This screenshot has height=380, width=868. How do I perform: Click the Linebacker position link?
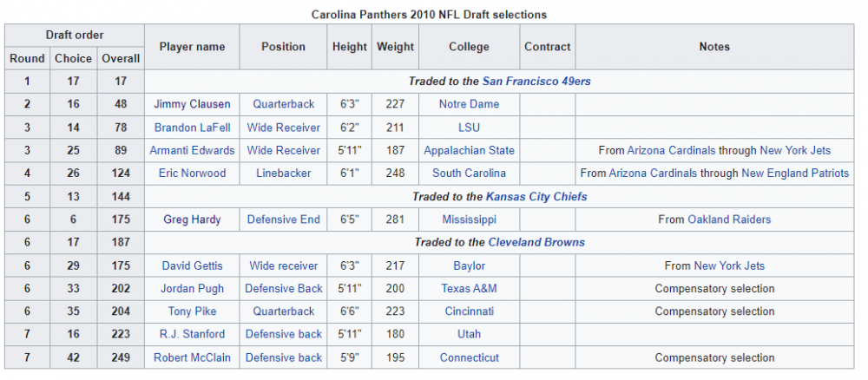284,174
